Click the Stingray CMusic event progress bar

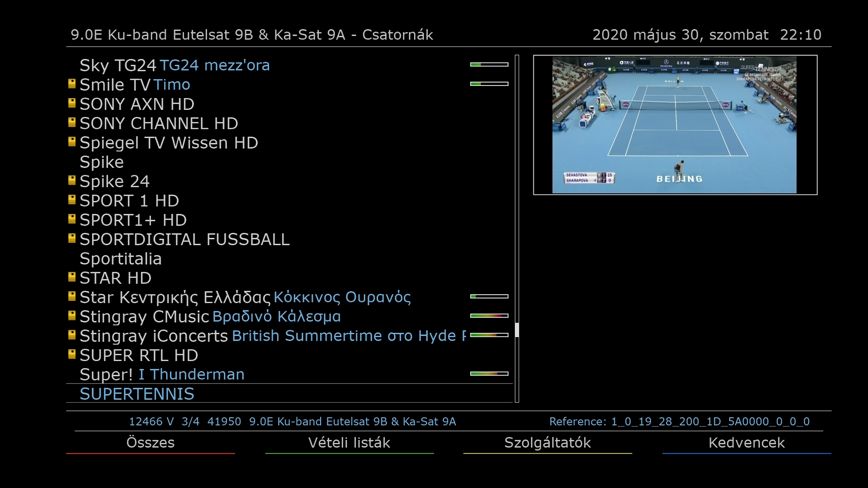489,316
